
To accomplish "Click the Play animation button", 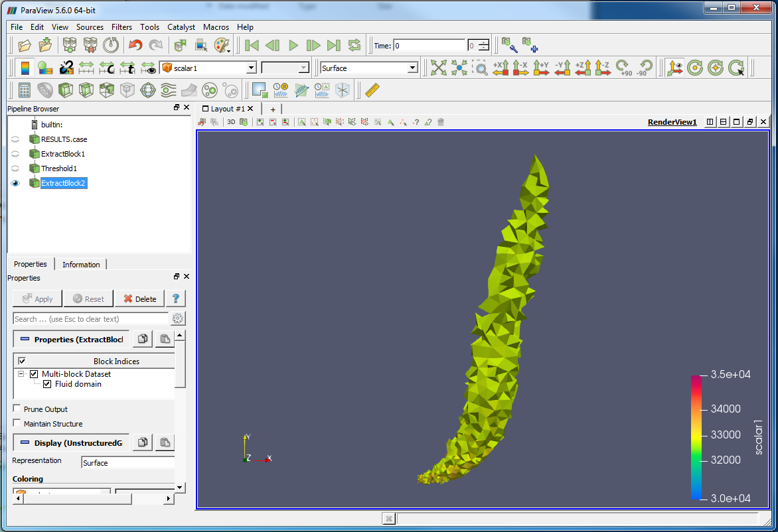I will click(x=293, y=45).
